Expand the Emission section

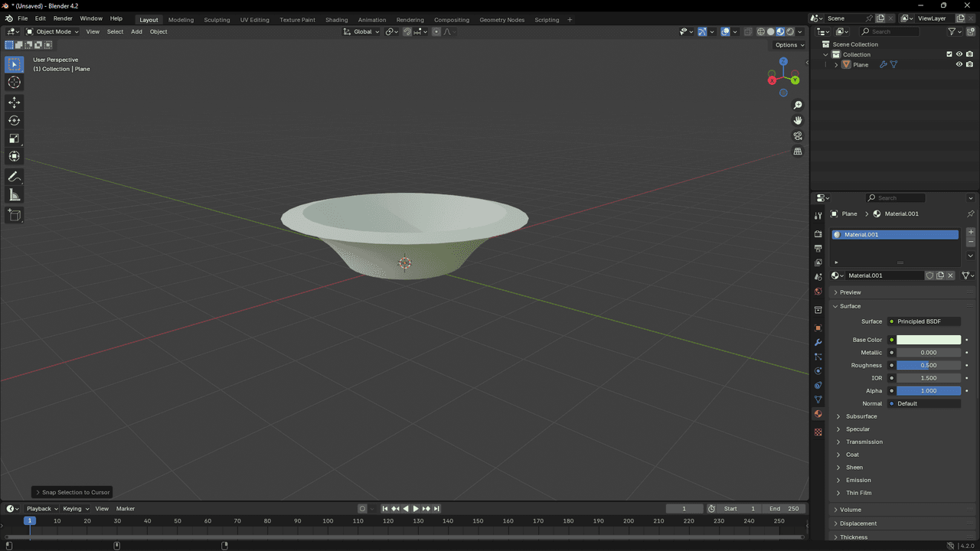click(x=858, y=480)
